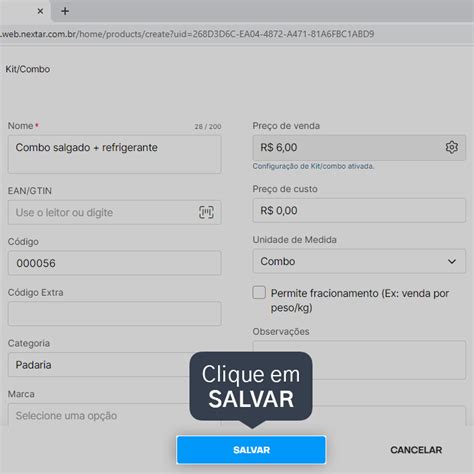This screenshot has height=474, width=474.
Task: Select the Kit/Combo heading label
Action: (28, 69)
